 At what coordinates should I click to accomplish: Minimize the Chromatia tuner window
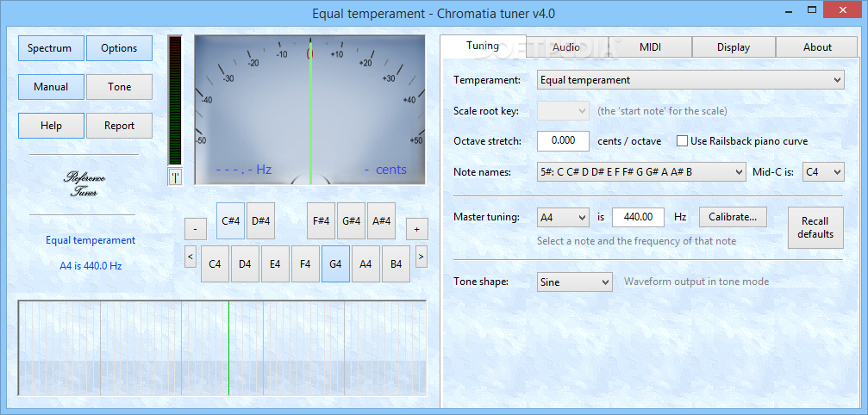[x=789, y=9]
